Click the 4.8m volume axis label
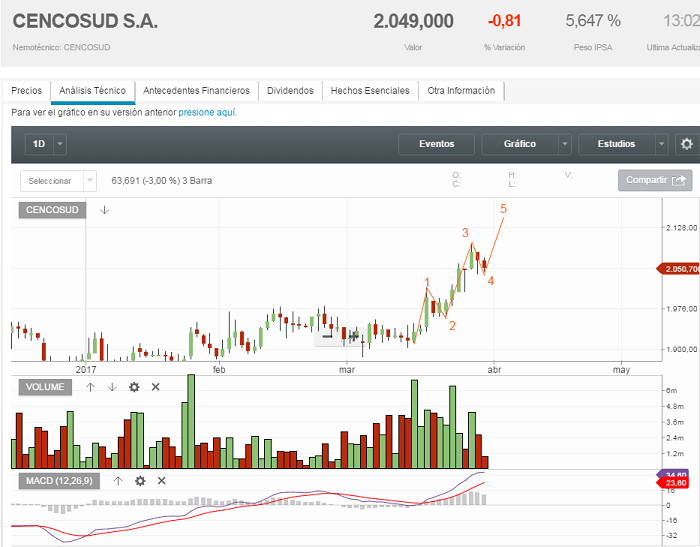Screen dimensions: 700x547 tap(675, 406)
